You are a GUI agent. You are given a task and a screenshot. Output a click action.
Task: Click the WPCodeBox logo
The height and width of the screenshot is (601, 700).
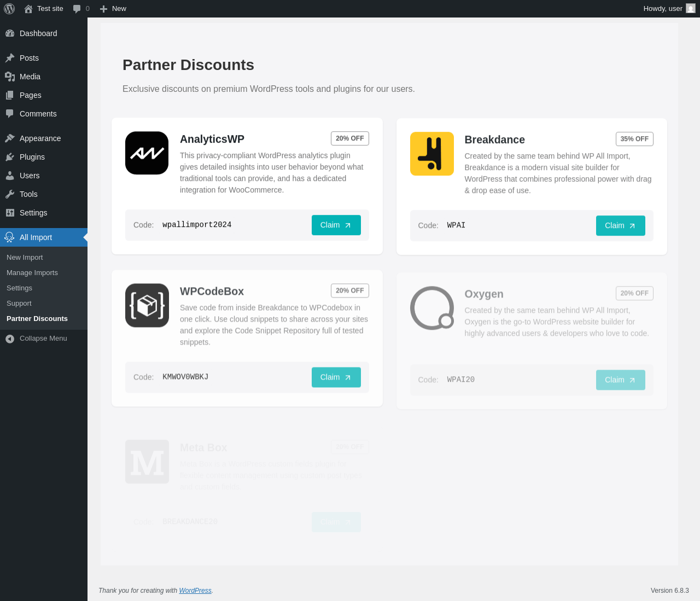tap(147, 305)
